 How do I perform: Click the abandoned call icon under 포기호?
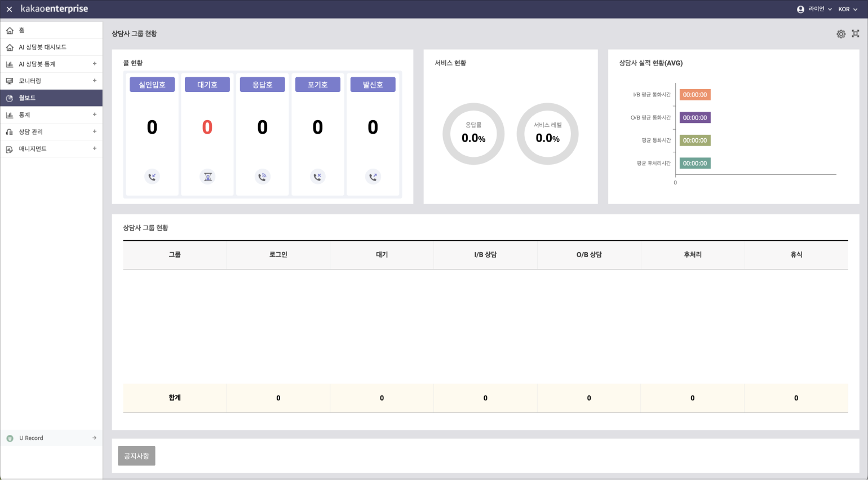click(318, 177)
